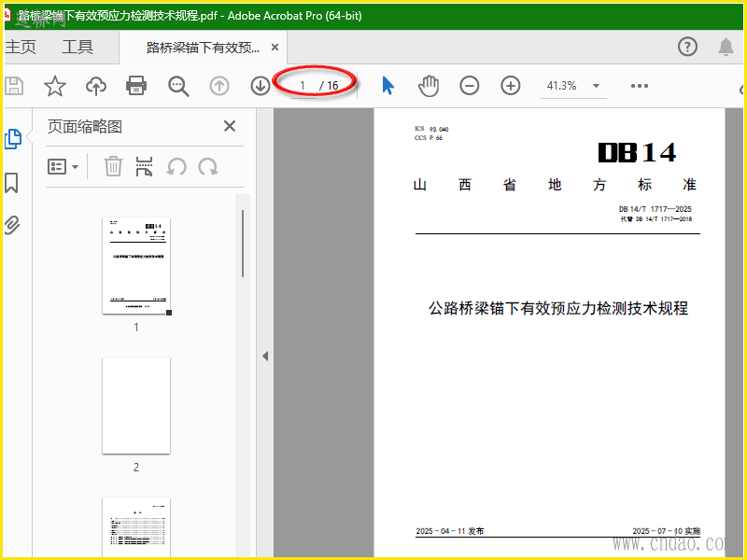Delete selected page with trash icon
This screenshot has width=747, height=560.
[x=113, y=167]
